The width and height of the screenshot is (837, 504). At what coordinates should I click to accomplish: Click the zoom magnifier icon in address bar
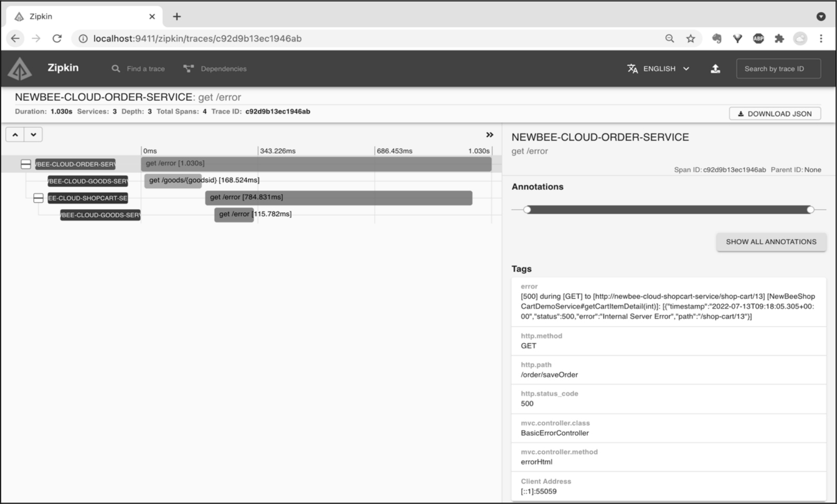click(670, 38)
